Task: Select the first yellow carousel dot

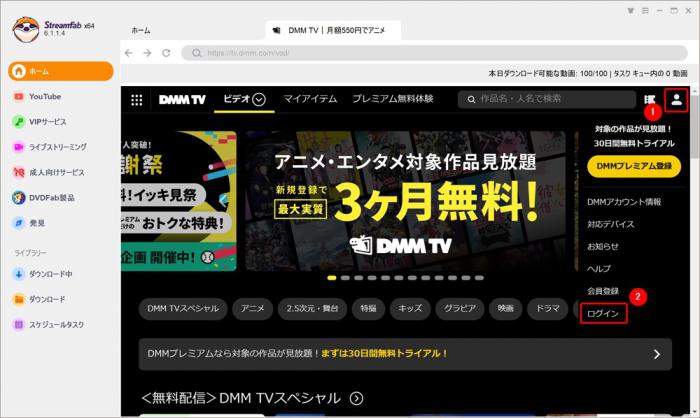Action: (x=332, y=278)
